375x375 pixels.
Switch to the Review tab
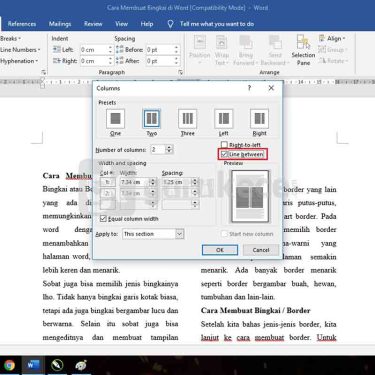coord(93,24)
